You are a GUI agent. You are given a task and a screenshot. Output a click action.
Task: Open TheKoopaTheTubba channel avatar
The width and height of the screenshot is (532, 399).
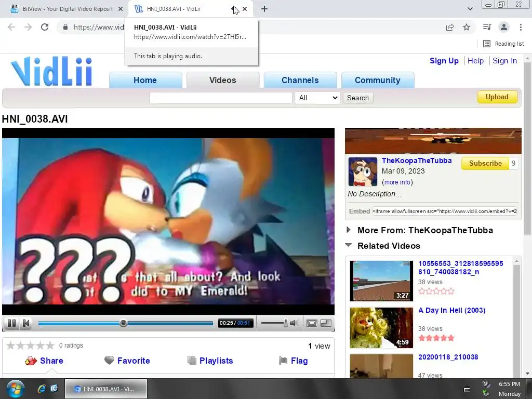click(x=363, y=171)
